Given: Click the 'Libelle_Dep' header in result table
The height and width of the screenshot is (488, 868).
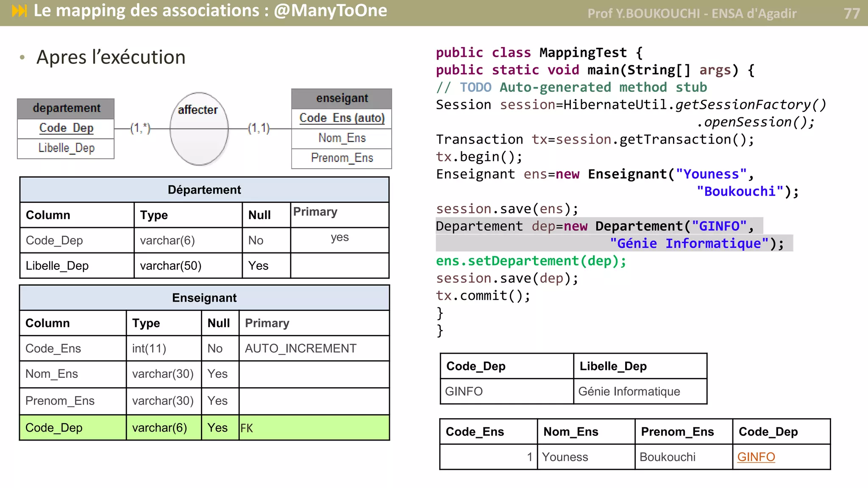Looking at the screenshot, I should [x=640, y=366].
